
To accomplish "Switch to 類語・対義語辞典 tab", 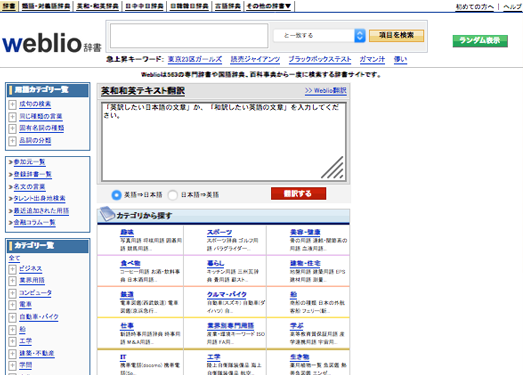I will coord(46,6).
